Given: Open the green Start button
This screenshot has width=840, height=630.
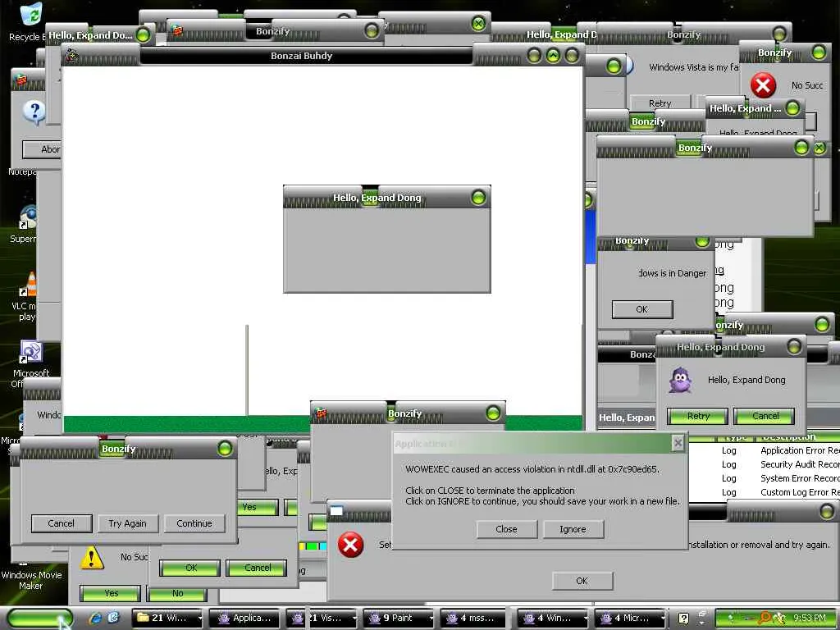Looking at the screenshot, I should pos(39,619).
